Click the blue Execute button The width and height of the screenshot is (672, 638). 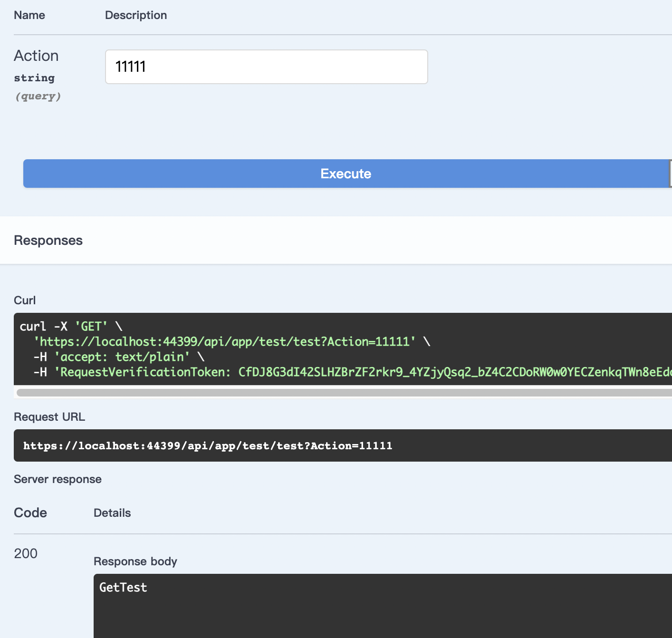click(346, 174)
